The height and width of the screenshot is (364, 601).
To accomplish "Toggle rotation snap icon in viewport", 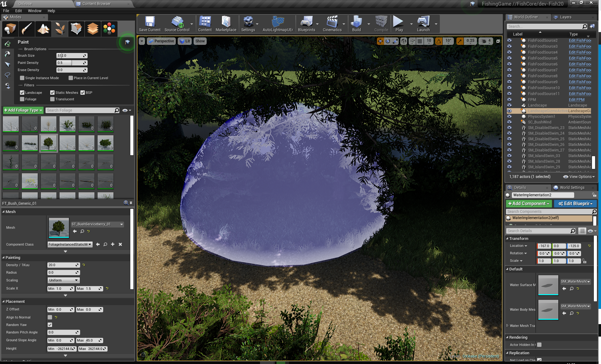I will pos(439,41).
